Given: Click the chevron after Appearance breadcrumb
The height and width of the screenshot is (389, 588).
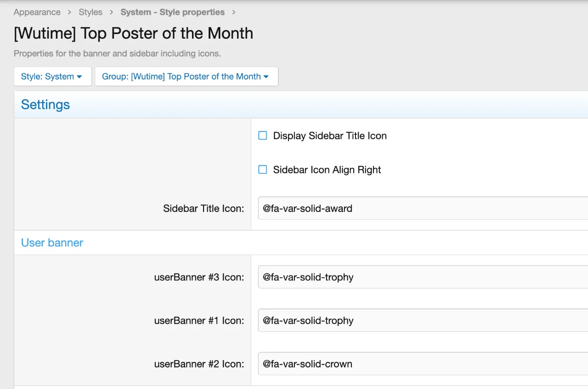Looking at the screenshot, I should coord(69,12).
